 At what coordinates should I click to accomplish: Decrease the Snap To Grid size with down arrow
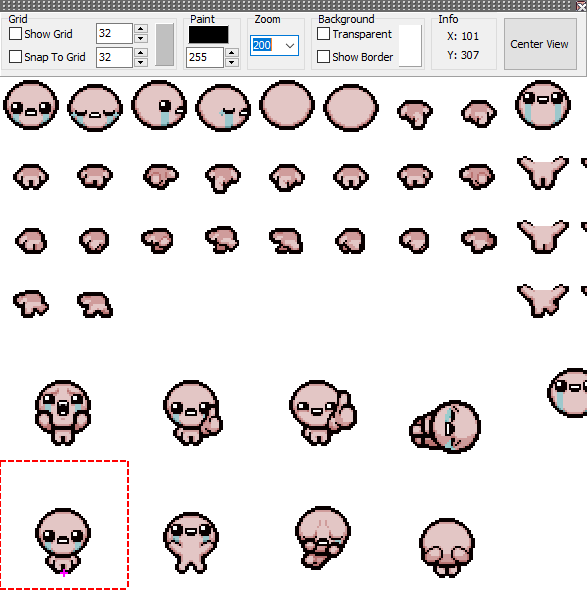click(141, 62)
